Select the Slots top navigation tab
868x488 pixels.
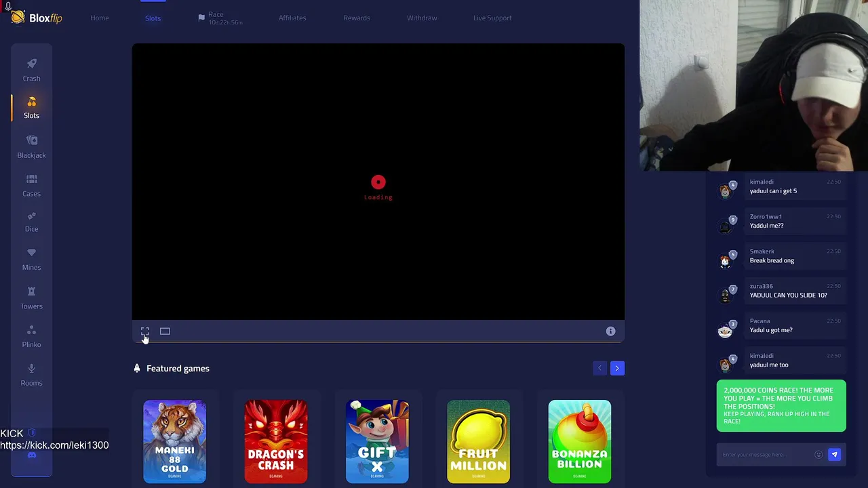[x=153, y=18]
